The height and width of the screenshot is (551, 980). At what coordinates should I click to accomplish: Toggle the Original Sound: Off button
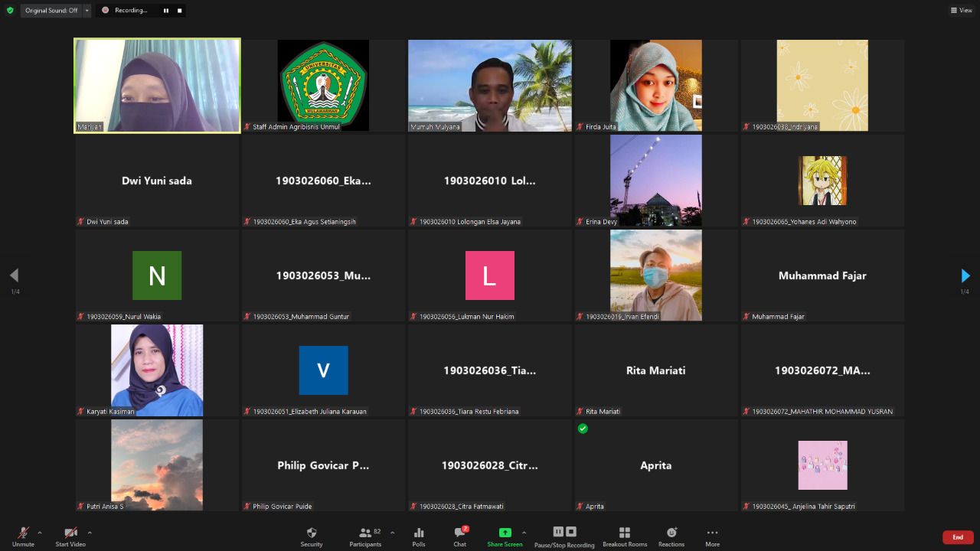coord(51,11)
